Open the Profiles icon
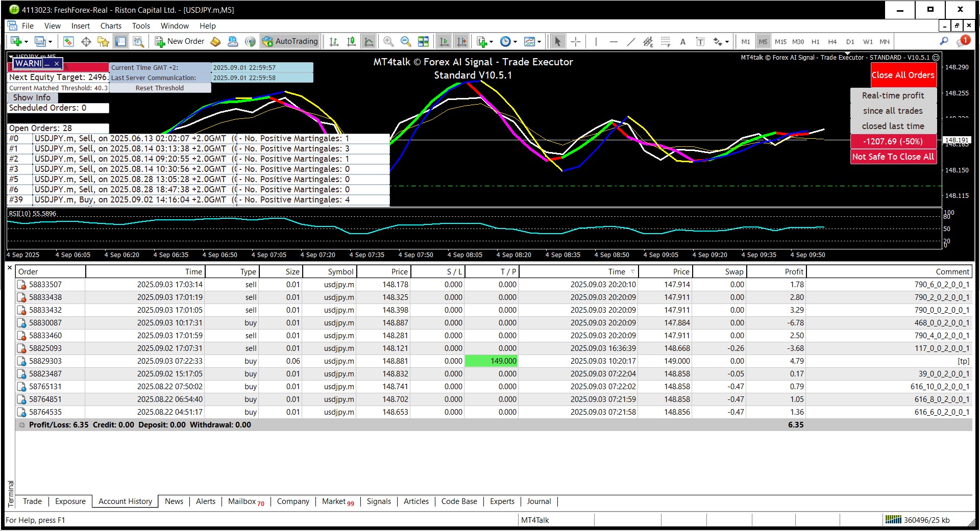The image size is (980, 531). (40, 42)
